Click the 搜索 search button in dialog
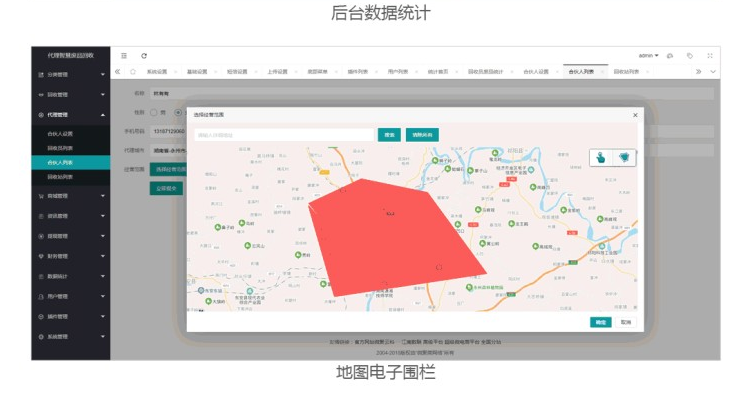 [390, 135]
